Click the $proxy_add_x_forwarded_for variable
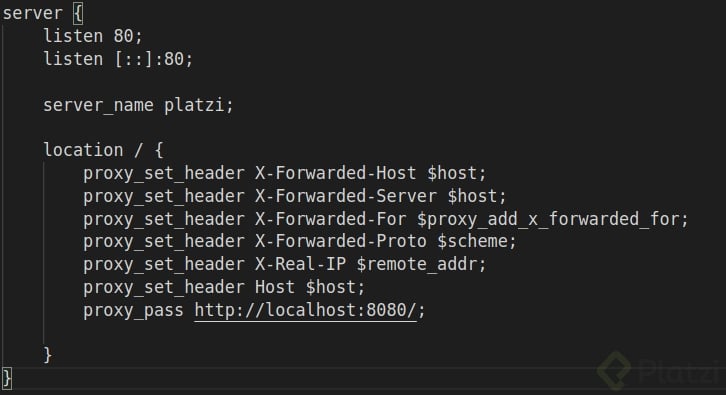The height and width of the screenshot is (395, 726). [x=548, y=219]
